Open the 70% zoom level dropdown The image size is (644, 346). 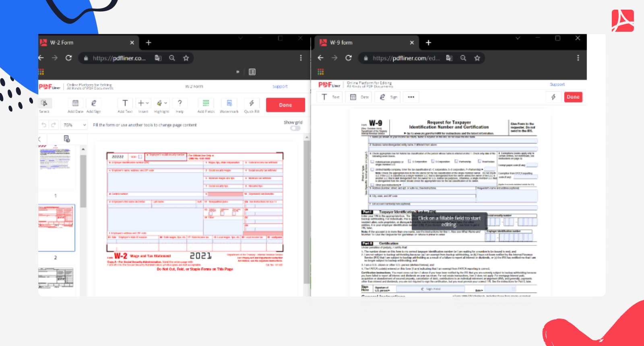[x=74, y=125]
